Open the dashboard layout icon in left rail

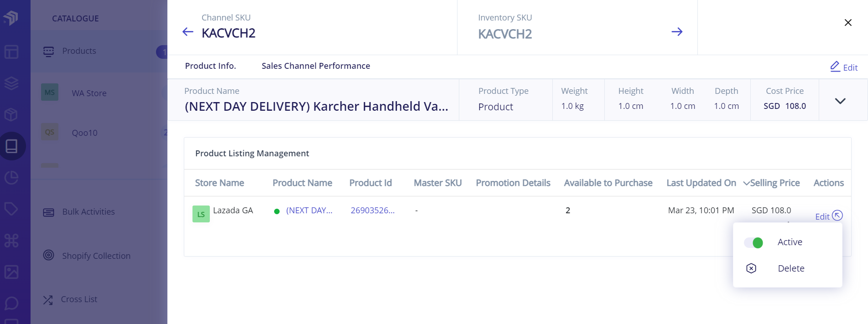(x=11, y=51)
